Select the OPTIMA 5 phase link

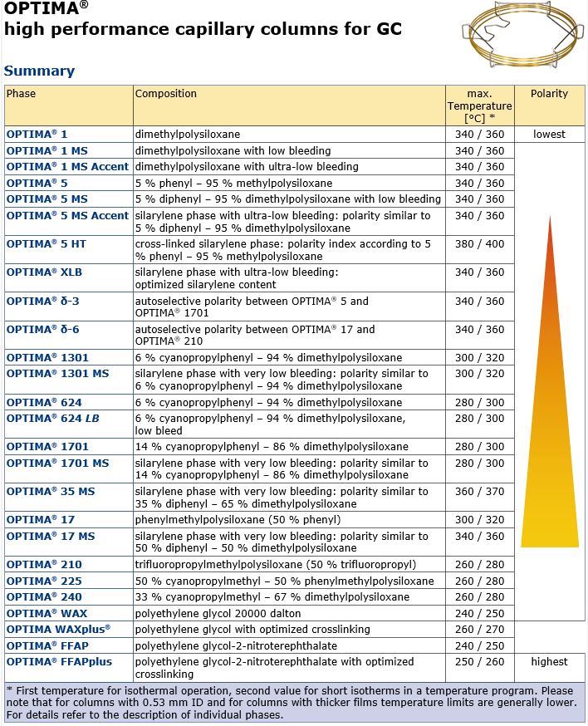click(37, 184)
